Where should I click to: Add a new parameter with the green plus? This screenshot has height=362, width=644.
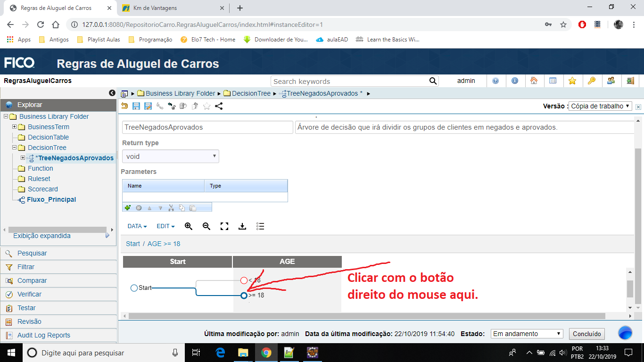127,207
